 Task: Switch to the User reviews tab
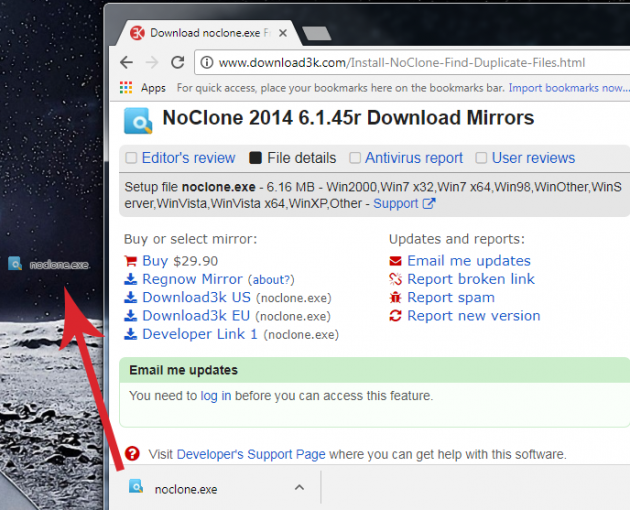(533, 158)
